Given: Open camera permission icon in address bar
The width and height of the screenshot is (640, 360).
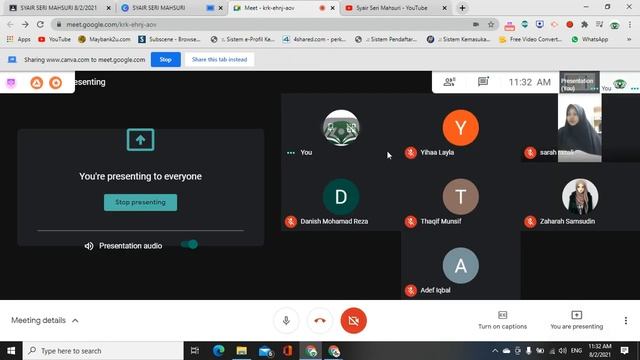Looking at the screenshot, I should tap(476, 24).
